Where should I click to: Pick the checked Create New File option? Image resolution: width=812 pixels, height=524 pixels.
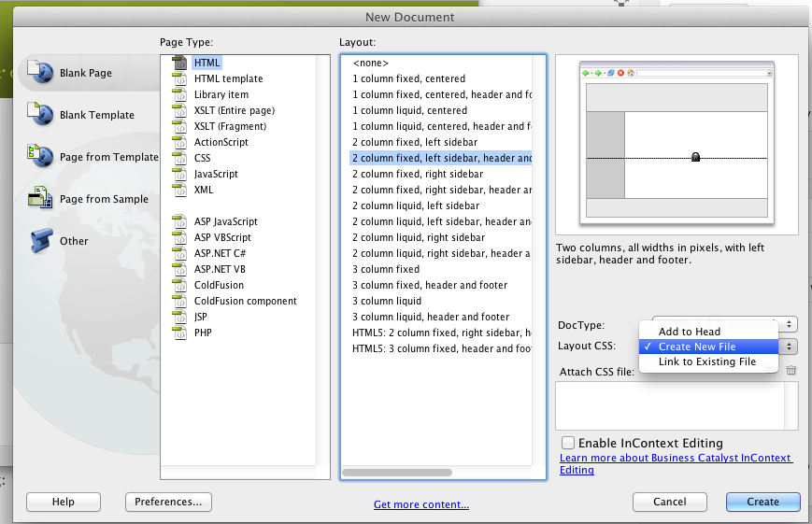point(696,347)
